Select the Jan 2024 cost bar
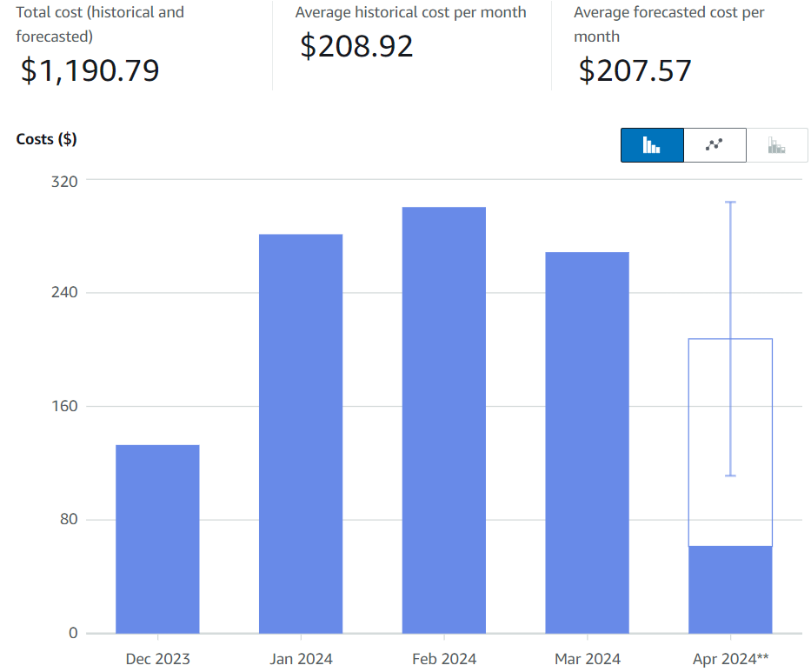811x672 pixels. click(301, 433)
